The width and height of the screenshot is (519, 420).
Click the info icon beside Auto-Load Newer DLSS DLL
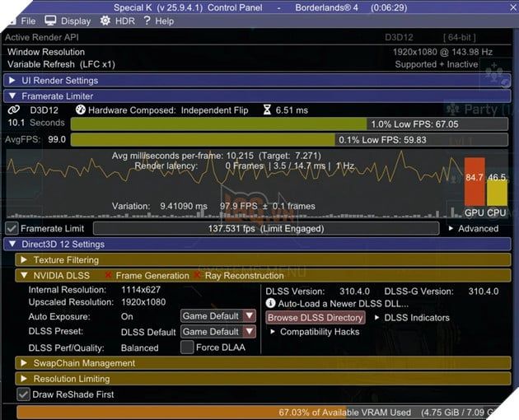tap(270, 303)
